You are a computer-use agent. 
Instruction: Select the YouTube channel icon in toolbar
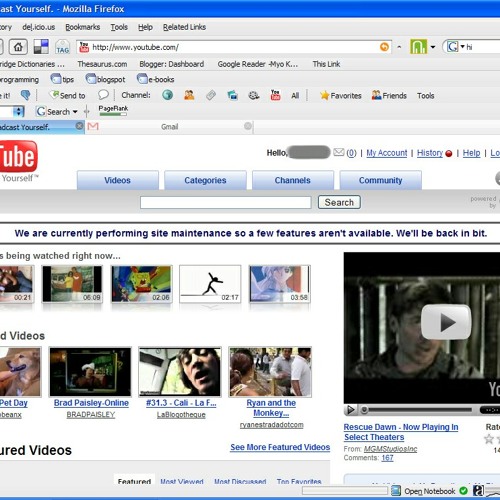[275, 95]
